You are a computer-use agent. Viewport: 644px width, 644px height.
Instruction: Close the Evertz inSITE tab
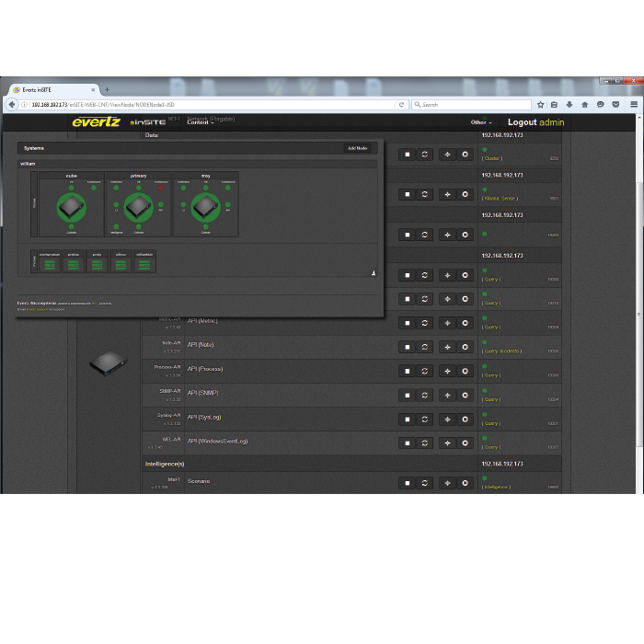[93, 89]
